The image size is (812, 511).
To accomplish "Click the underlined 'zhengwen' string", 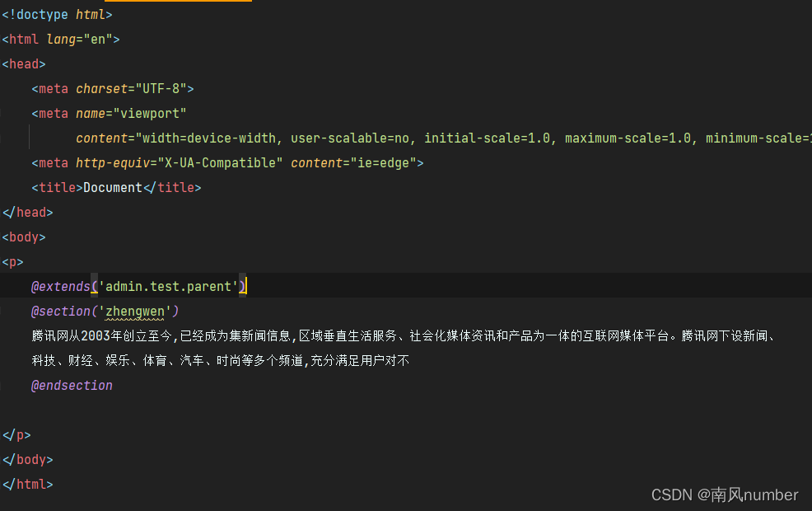I will 135,312.
